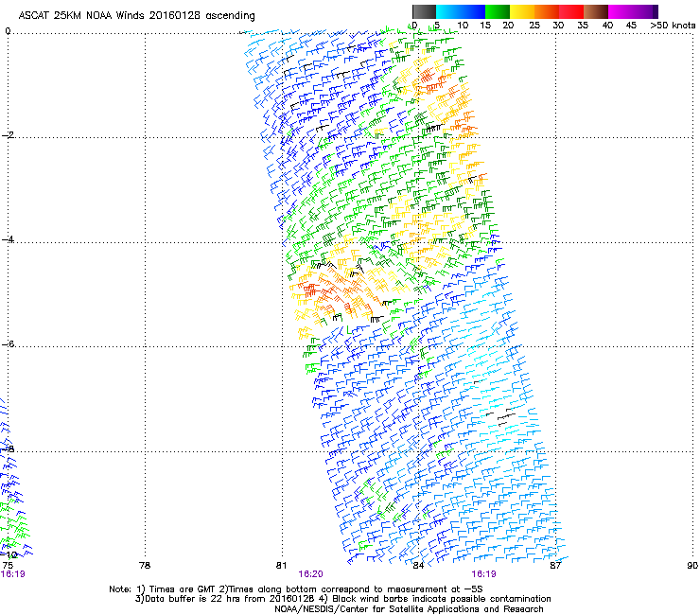Pick the red 30-35 knots color segment
This screenshot has width=700, height=615.
[x=571, y=11]
